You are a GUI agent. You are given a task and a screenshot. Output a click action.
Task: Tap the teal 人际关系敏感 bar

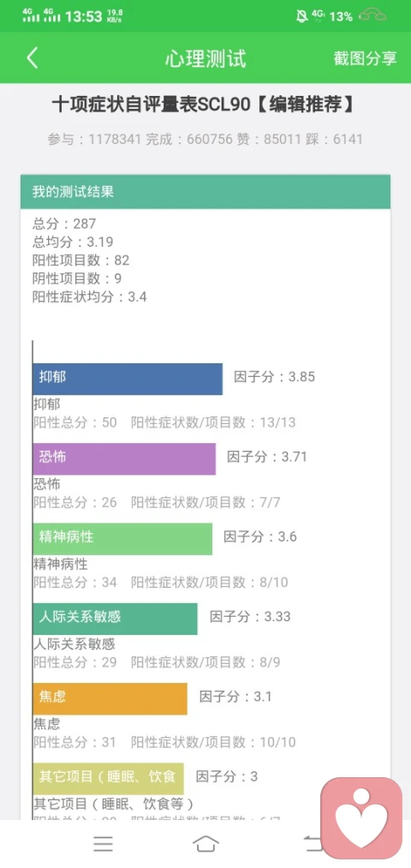tap(115, 619)
